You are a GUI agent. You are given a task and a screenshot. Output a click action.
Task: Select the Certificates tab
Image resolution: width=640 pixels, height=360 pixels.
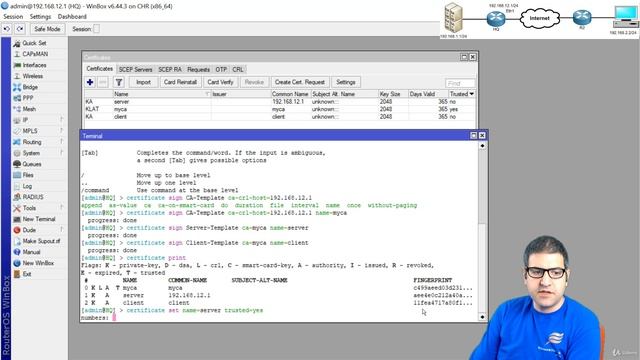point(100,69)
